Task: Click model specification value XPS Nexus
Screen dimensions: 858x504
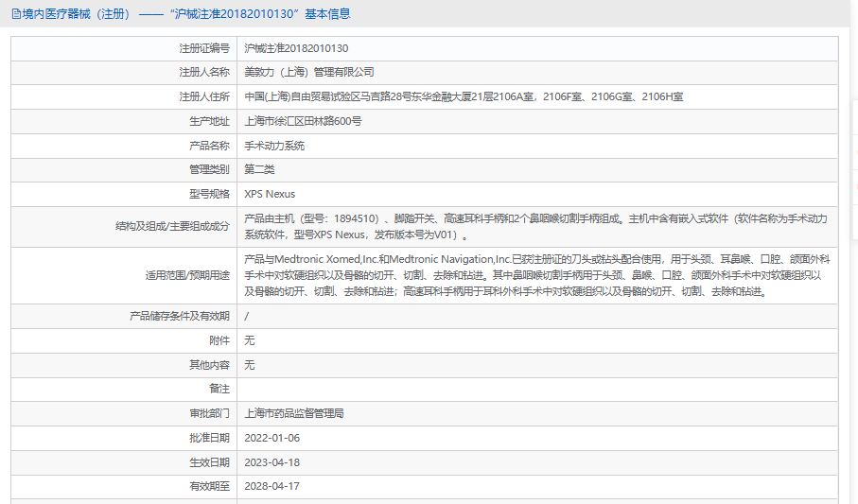Action: coord(270,194)
